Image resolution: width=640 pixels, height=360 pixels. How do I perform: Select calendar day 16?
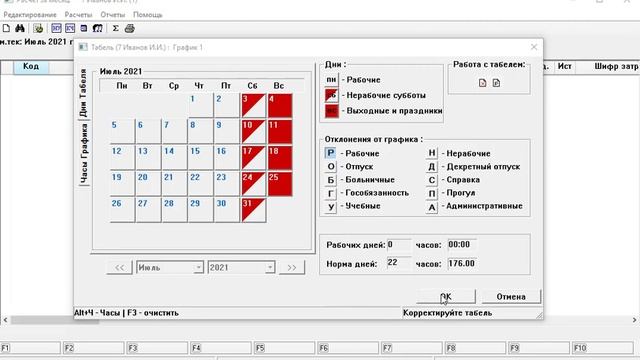[227, 158]
